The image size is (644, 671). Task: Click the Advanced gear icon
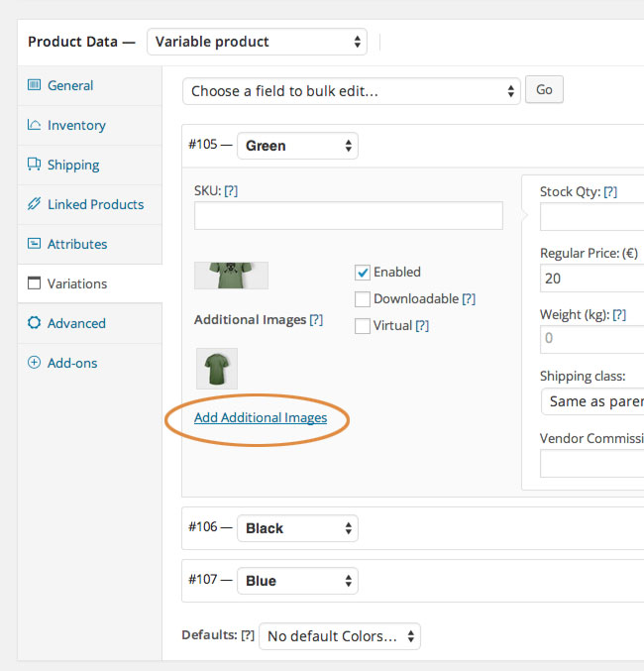tap(35, 323)
